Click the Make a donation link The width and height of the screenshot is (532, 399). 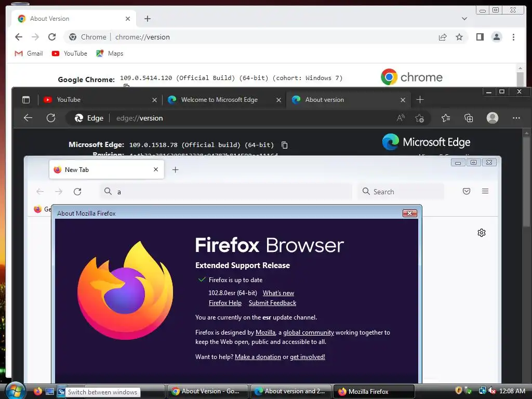tap(258, 357)
